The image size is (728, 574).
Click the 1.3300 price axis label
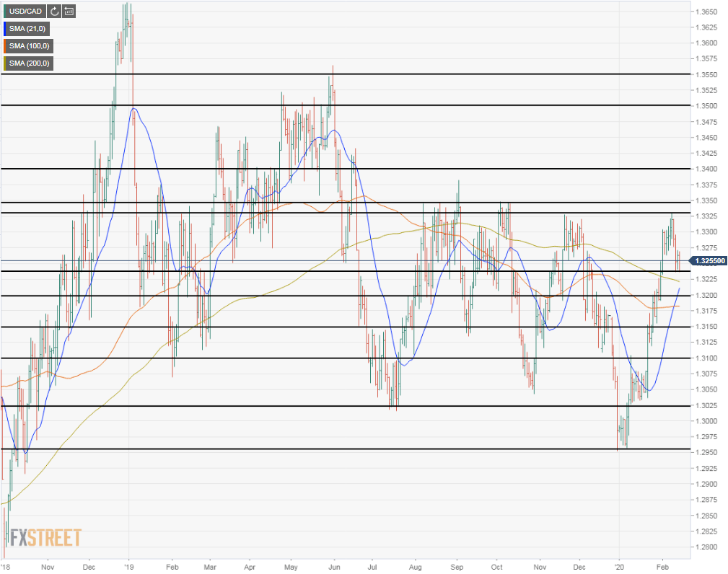coord(706,231)
